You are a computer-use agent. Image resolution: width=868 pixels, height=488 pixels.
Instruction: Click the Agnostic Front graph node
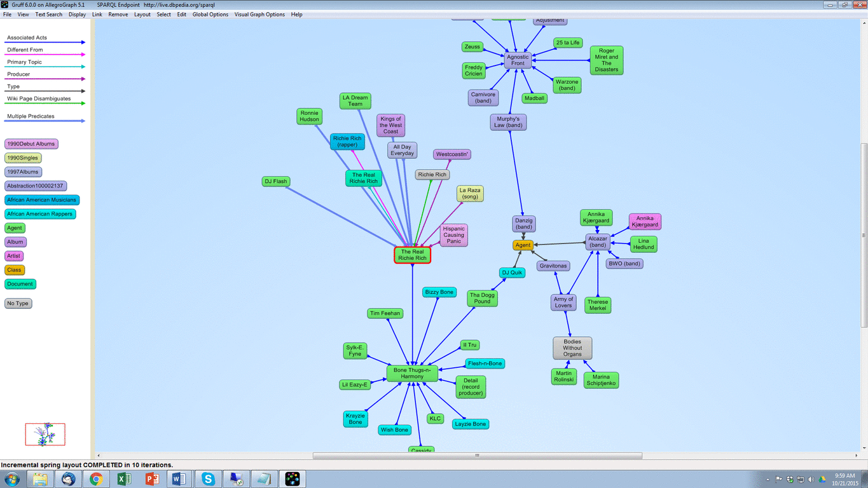click(518, 60)
